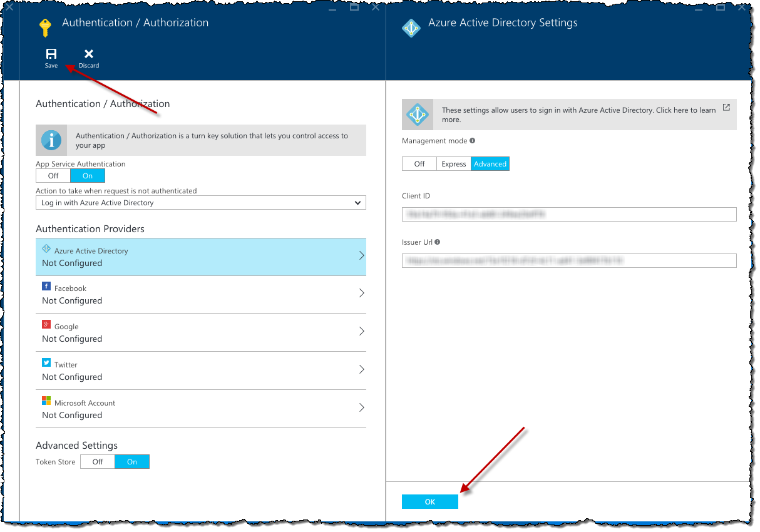The image size is (760, 532).
Task: Click the Twitter provider logo
Action: (x=46, y=362)
